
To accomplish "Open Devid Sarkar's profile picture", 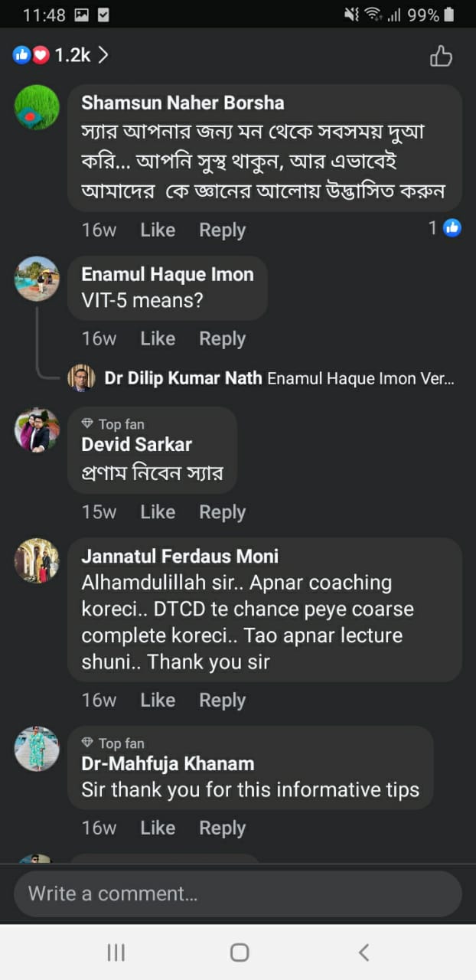I will point(37,430).
